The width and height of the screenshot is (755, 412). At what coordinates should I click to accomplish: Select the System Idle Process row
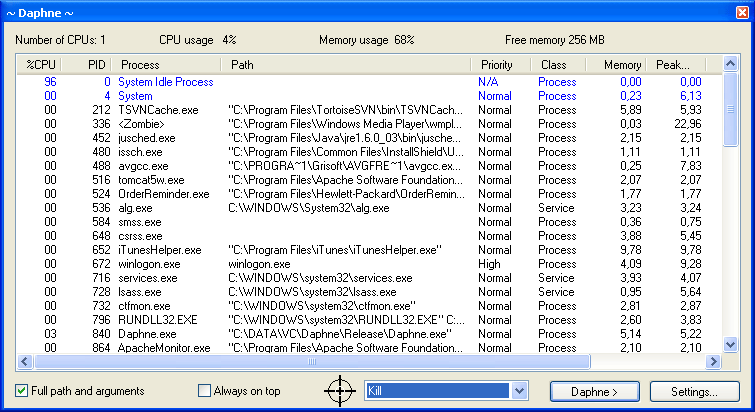tap(166, 82)
